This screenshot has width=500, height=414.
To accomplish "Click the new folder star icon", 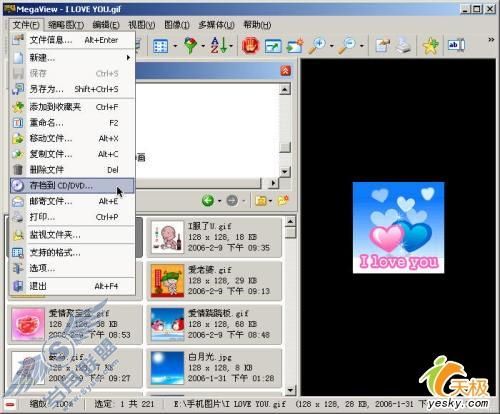I will pos(283,200).
